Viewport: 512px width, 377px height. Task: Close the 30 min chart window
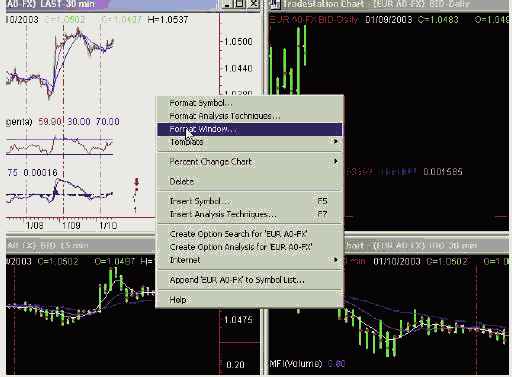(253, 4)
